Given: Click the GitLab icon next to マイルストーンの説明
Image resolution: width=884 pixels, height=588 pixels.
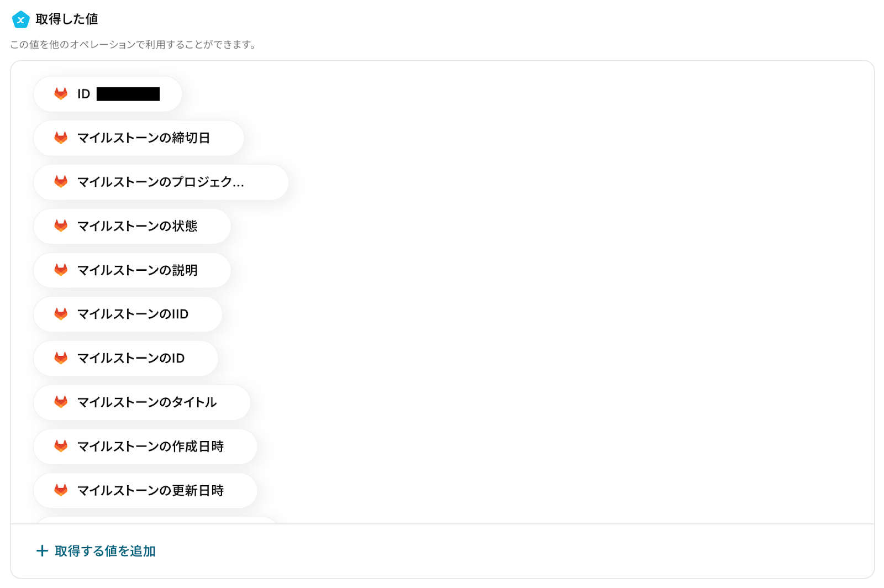Looking at the screenshot, I should click(61, 270).
